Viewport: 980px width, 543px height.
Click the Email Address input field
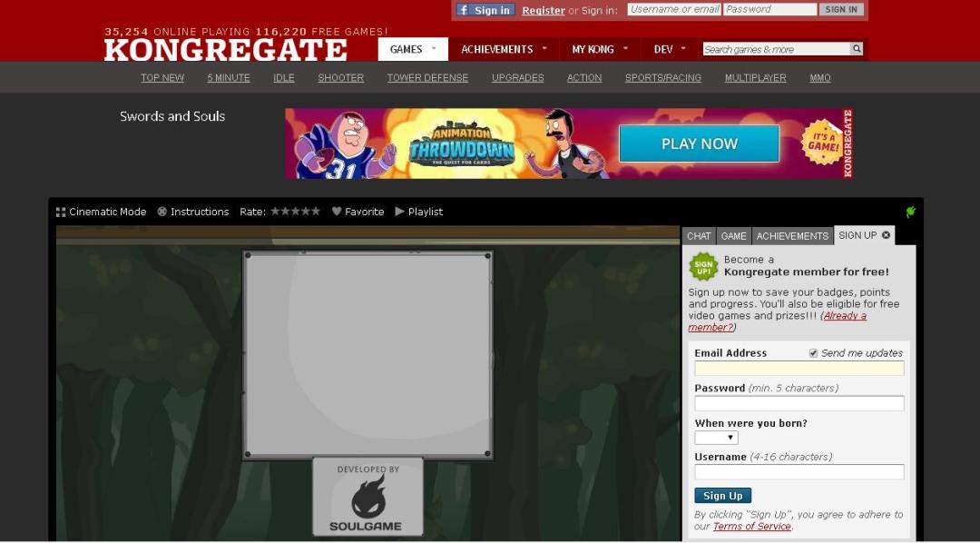(799, 369)
